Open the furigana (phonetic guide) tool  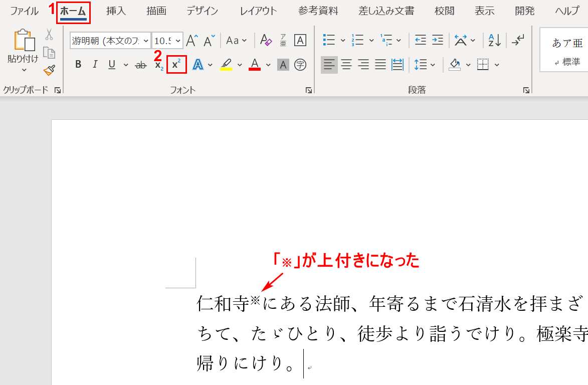tap(284, 40)
